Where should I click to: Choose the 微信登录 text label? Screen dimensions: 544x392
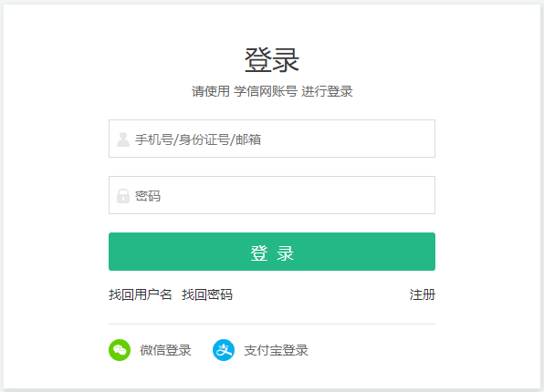tap(165, 350)
